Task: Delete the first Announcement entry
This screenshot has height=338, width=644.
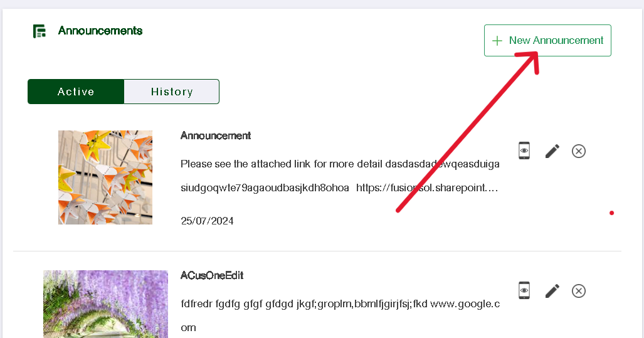Action: (579, 151)
